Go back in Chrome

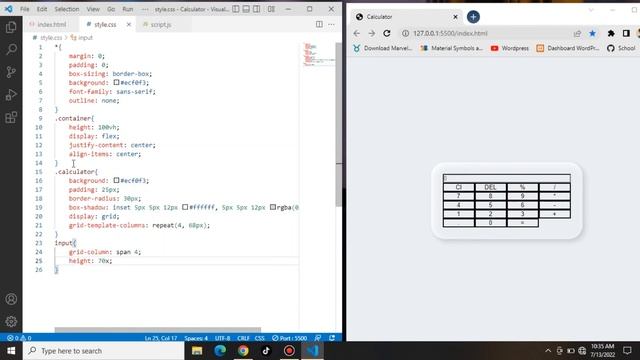coord(357,33)
